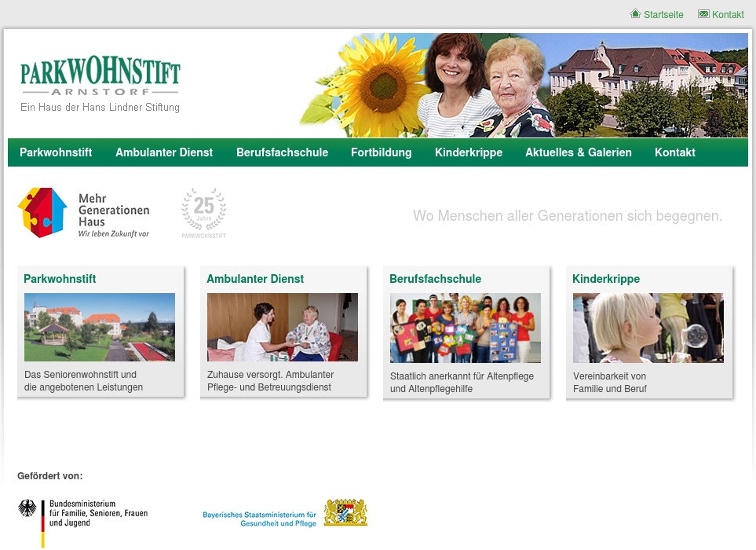This screenshot has height=550, width=756.
Task: Open the Kinderkrippe menu item
Action: [469, 152]
